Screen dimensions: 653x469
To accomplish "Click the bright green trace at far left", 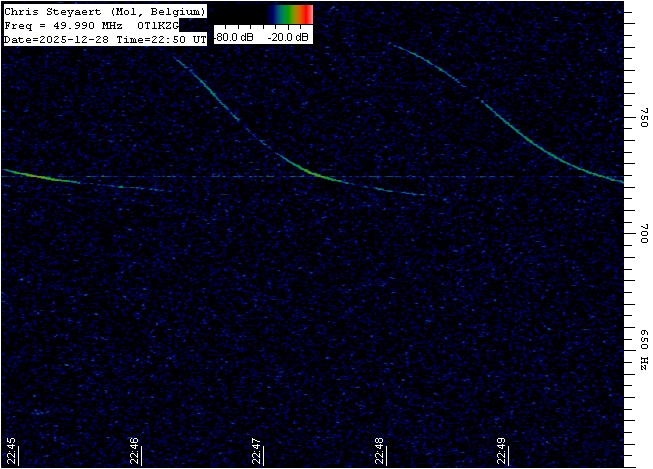I will 30,175.
